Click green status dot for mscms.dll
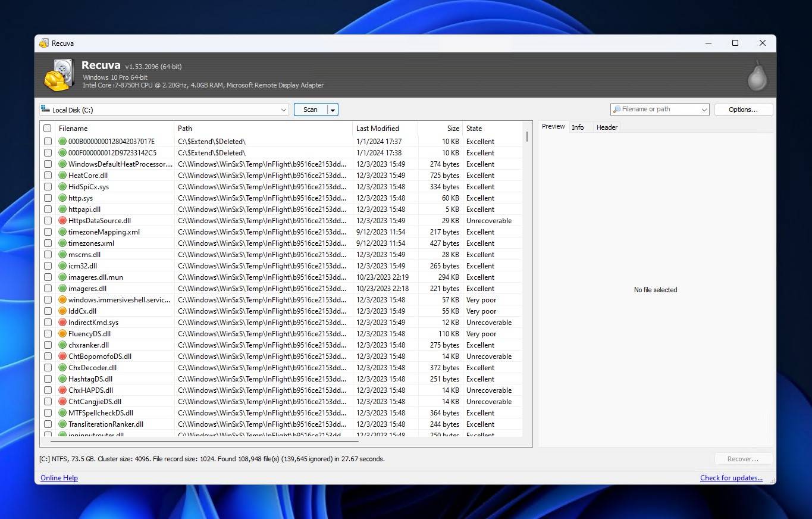The width and height of the screenshot is (812, 519). 62,255
